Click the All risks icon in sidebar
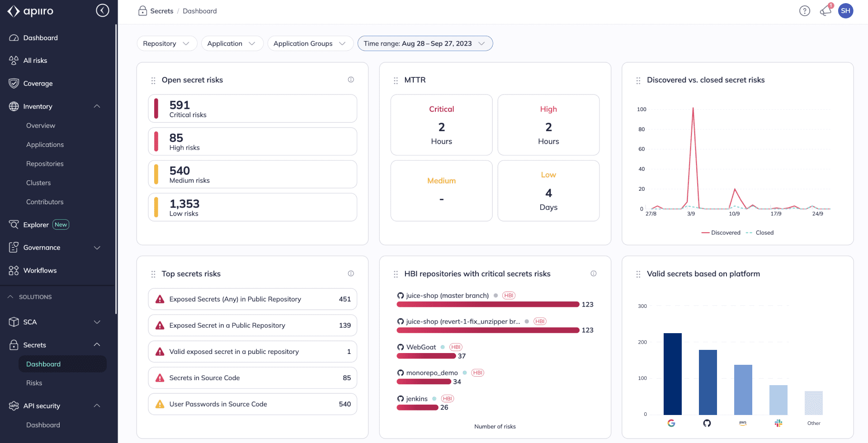Image resolution: width=868 pixels, height=443 pixels. click(x=13, y=60)
